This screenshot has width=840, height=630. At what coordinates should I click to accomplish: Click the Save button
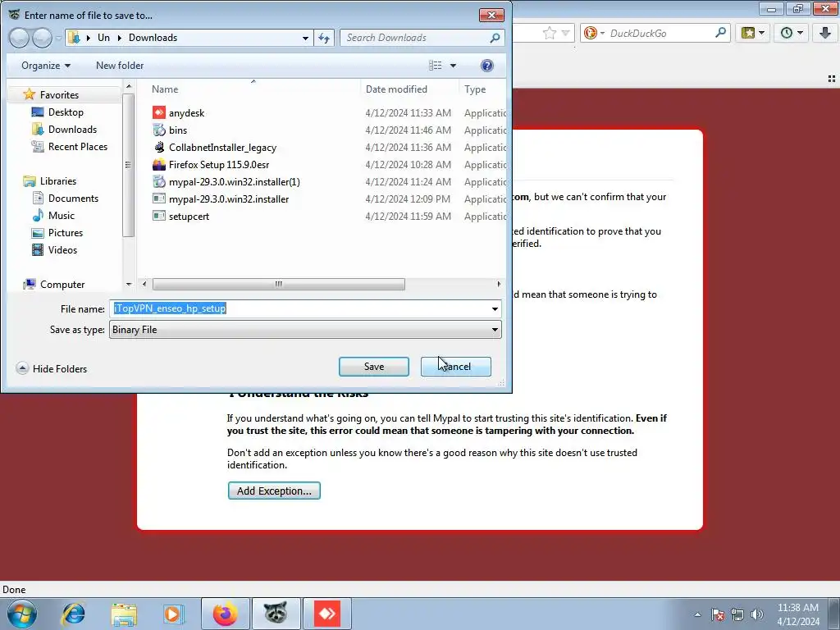pyautogui.click(x=374, y=367)
